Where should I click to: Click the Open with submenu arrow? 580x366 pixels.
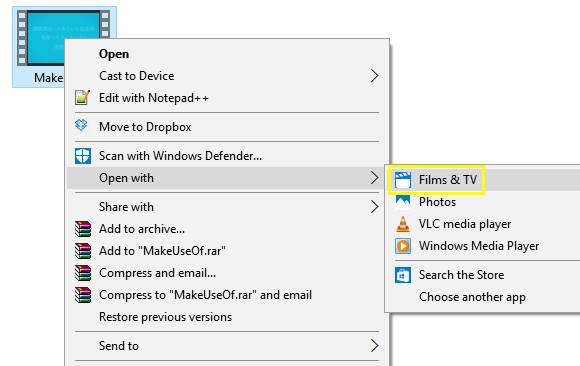click(374, 178)
